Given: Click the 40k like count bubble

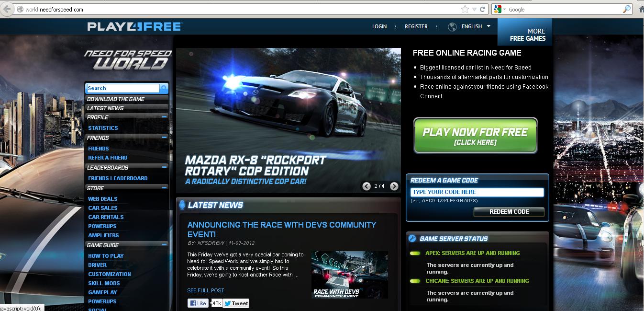Looking at the screenshot, I should (x=216, y=303).
